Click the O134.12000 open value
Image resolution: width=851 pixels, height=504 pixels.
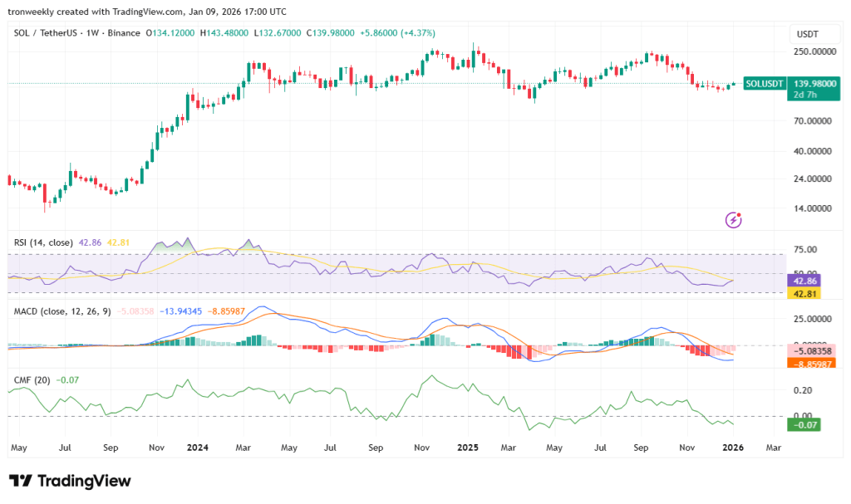[170, 33]
